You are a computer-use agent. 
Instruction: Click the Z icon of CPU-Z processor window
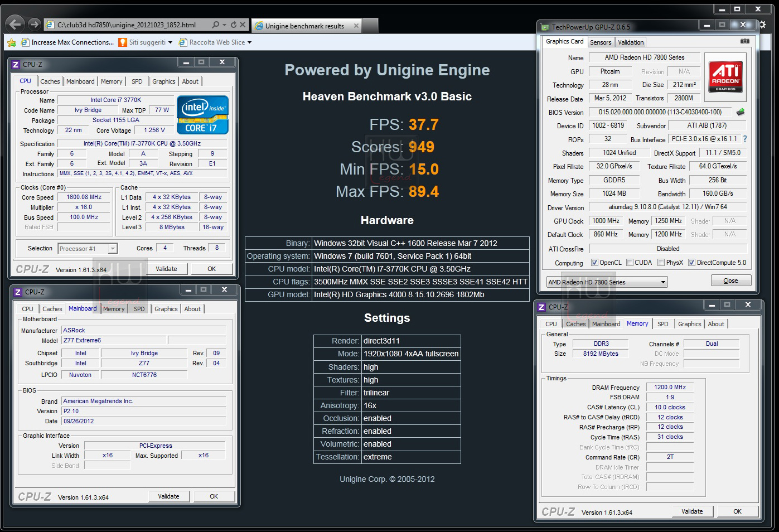[x=16, y=65]
